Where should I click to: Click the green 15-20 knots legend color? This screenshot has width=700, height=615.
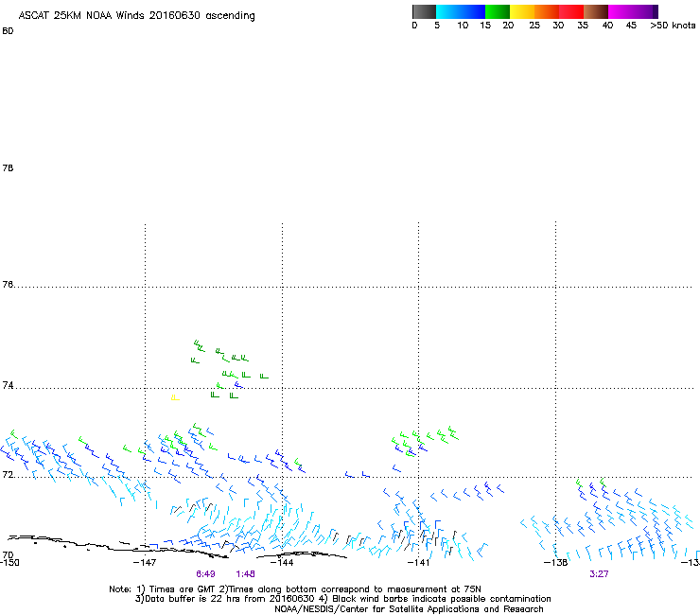[498, 11]
